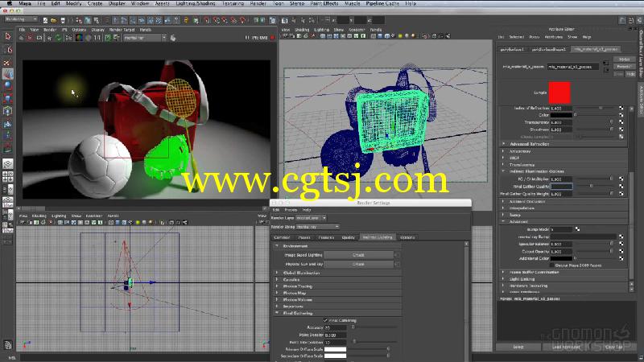Image resolution: width=644 pixels, height=362 pixels.
Task: Open the Attributes menu in Attribute Editor
Action: [x=553, y=37]
